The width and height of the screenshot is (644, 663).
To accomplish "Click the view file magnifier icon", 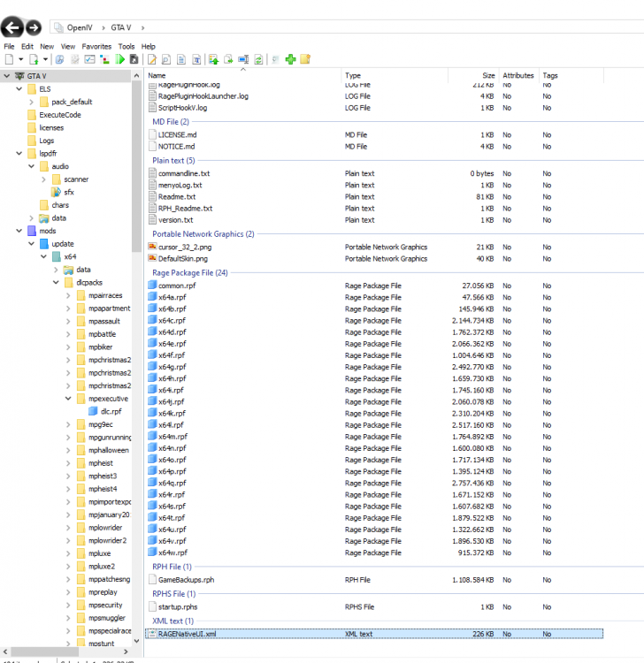I will (166, 59).
